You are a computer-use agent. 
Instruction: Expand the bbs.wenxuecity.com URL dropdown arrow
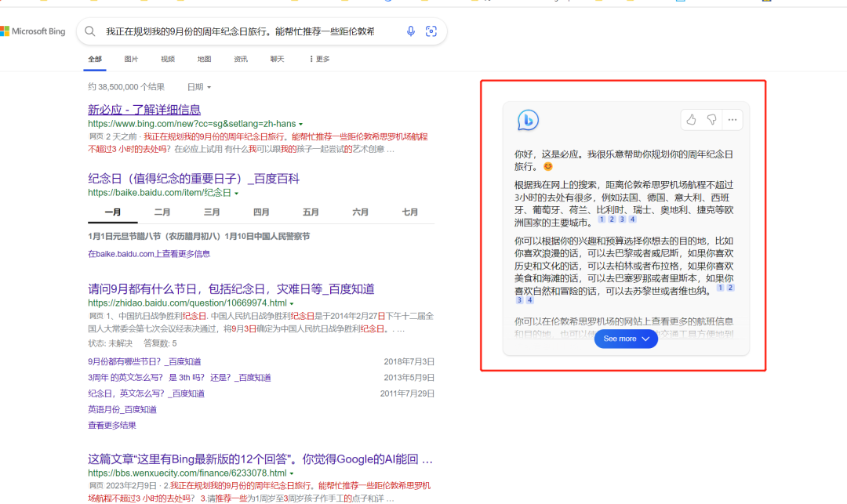point(292,473)
